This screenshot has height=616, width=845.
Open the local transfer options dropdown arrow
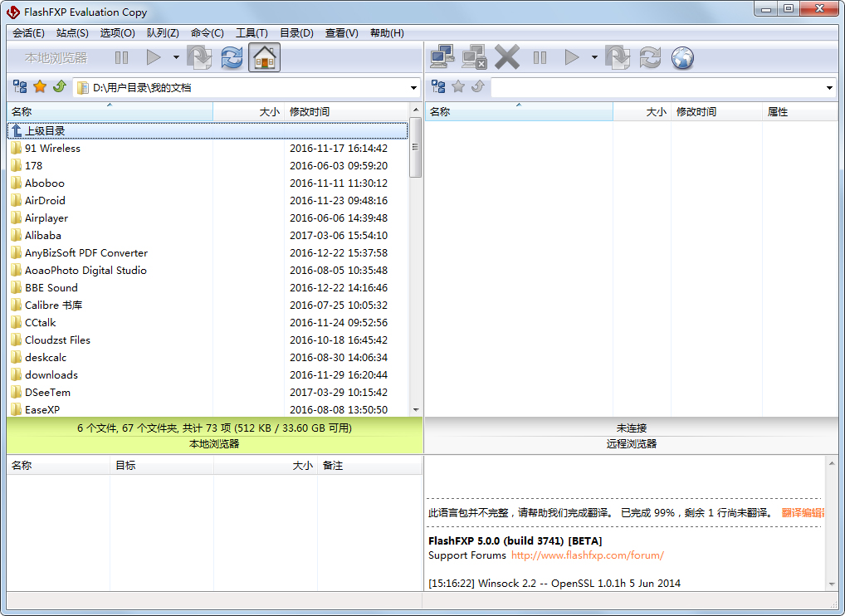click(176, 57)
